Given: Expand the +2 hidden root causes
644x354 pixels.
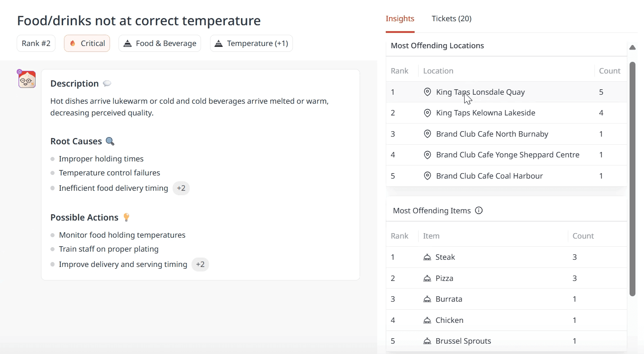Looking at the screenshot, I should click(181, 188).
